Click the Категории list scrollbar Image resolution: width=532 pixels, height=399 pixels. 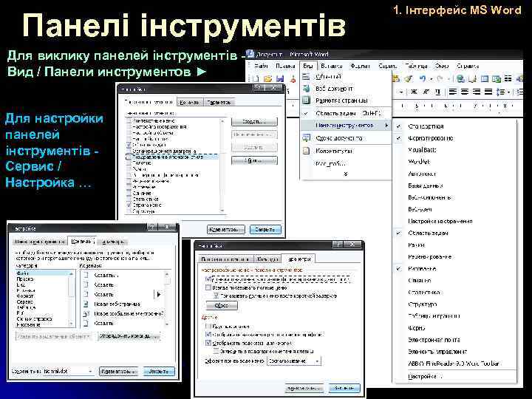(71, 299)
